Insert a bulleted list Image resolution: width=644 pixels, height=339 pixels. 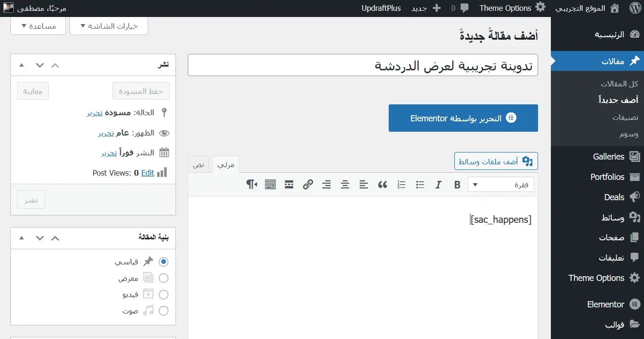click(x=420, y=185)
